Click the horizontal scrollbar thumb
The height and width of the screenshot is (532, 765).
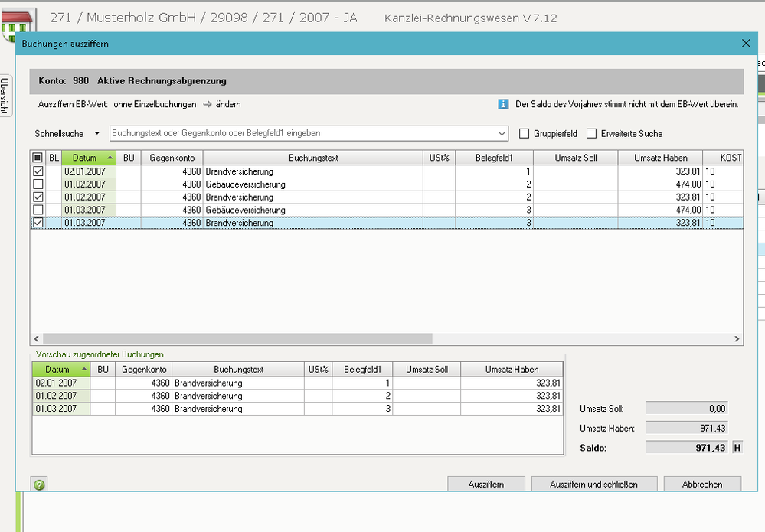click(x=237, y=338)
